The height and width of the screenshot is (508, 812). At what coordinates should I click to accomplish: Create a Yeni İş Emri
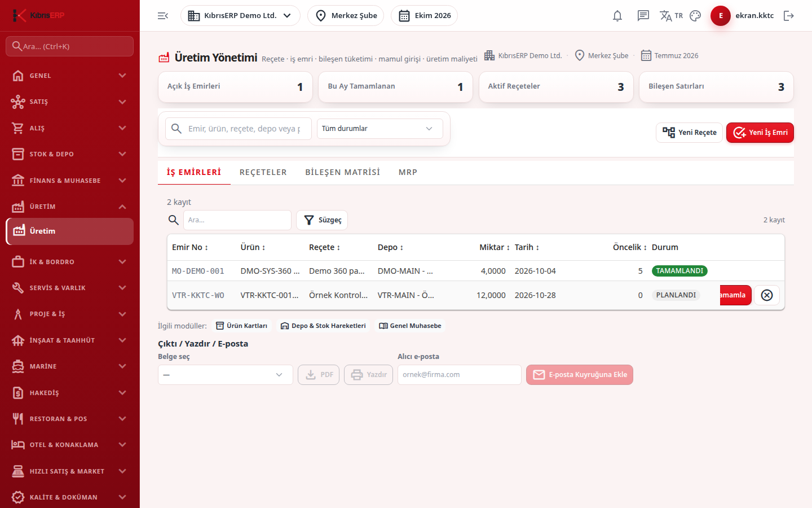[x=760, y=133]
